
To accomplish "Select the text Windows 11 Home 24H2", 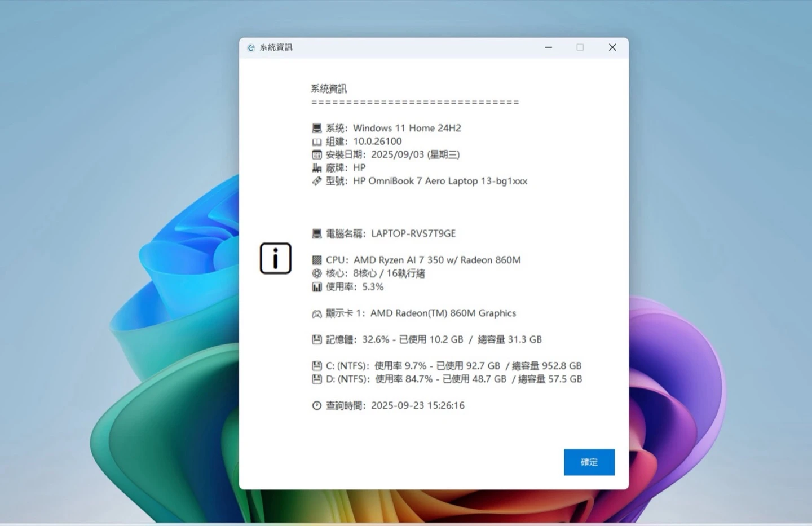I will 407,128.
